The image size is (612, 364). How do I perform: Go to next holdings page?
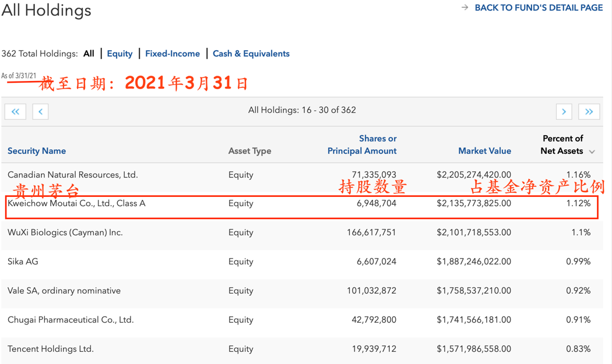tap(564, 111)
